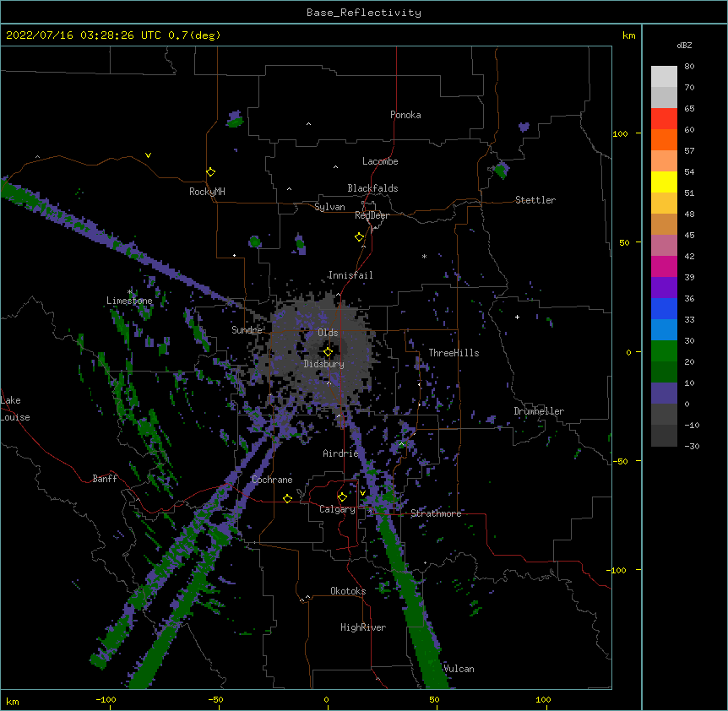Click the Airdrie city label
This screenshot has height=711, width=728.
(x=341, y=453)
